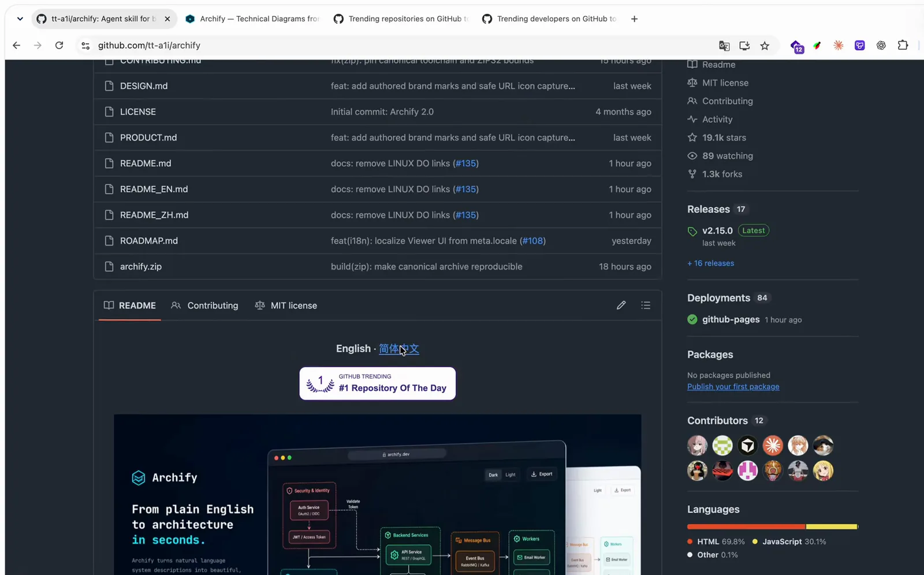Screen dimensions: 924x575
Task: Open the Initial commit: Archify 2.0 message
Action: 382,112
